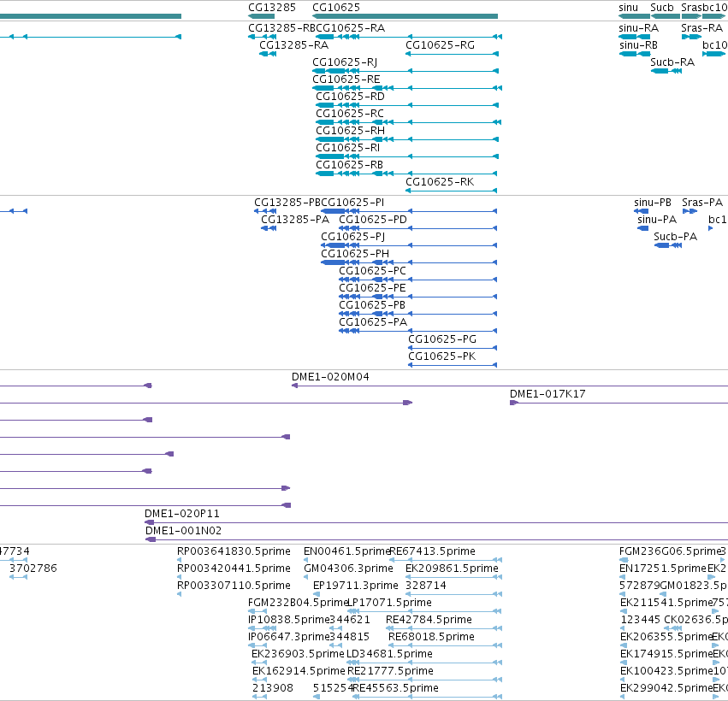Viewport: 728px width, 701px height.
Task: Select transcript CG10625-RA label
Action: [x=351, y=28]
